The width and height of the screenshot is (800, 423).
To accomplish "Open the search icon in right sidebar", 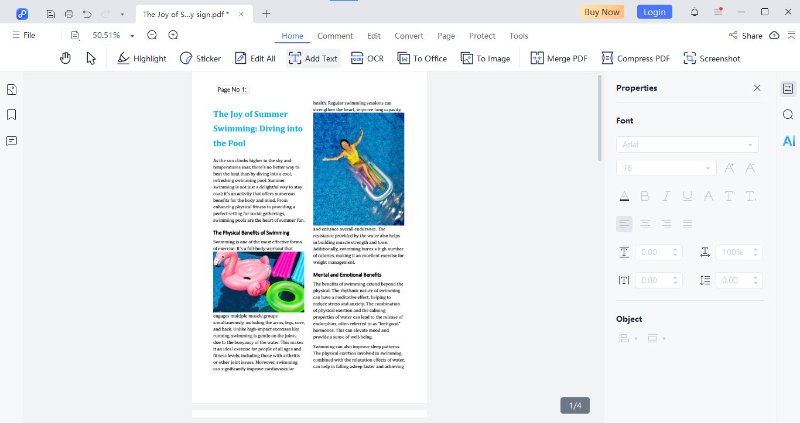I will [x=788, y=114].
